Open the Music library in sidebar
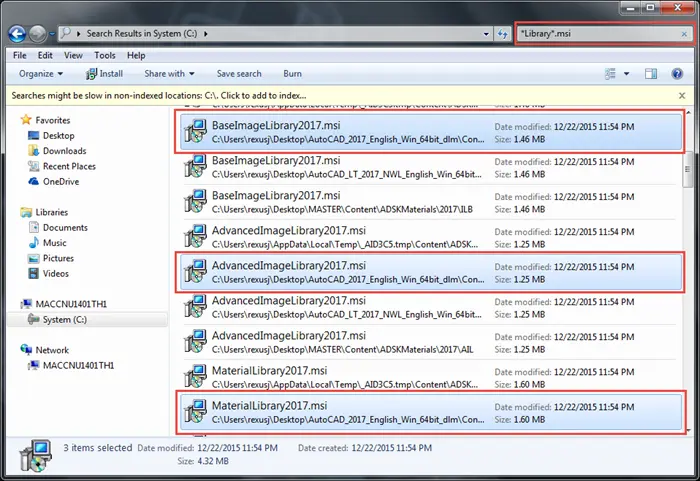700x481 pixels. (55, 243)
